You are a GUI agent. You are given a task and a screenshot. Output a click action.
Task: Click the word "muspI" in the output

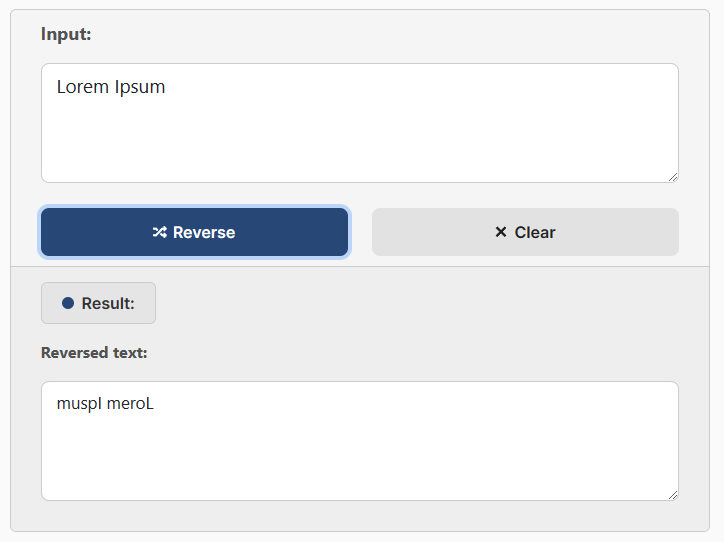click(x=79, y=404)
